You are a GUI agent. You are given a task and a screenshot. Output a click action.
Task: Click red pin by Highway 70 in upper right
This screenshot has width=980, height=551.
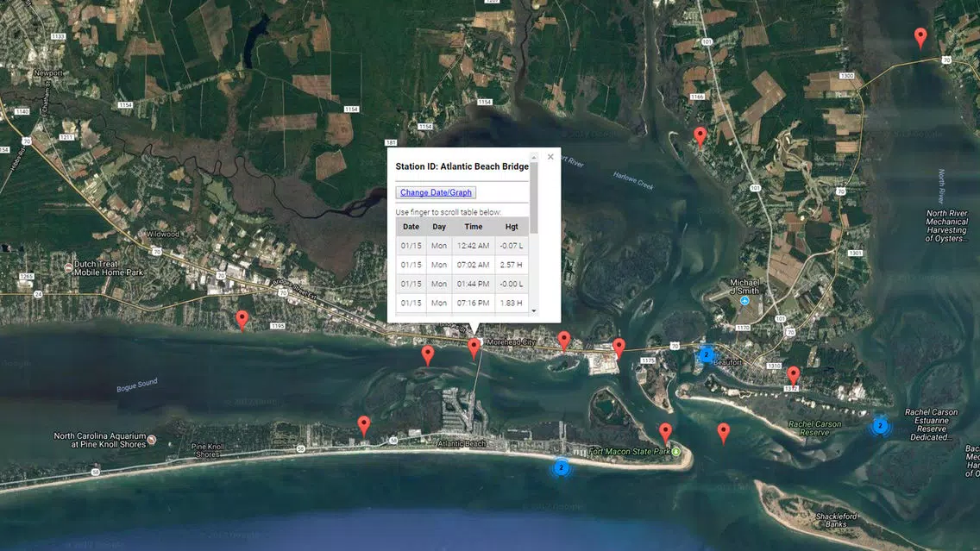920,37
